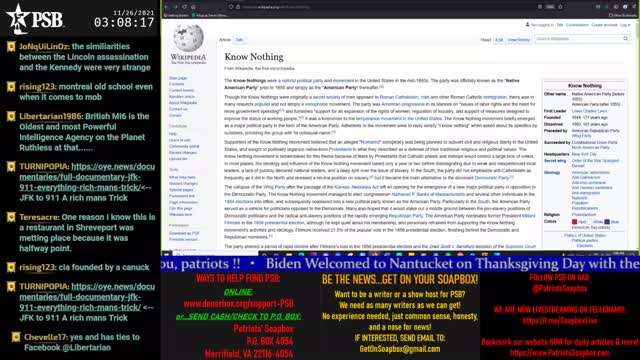
Task: Click the blue color swatch in infobox
Action: (607, 222)
